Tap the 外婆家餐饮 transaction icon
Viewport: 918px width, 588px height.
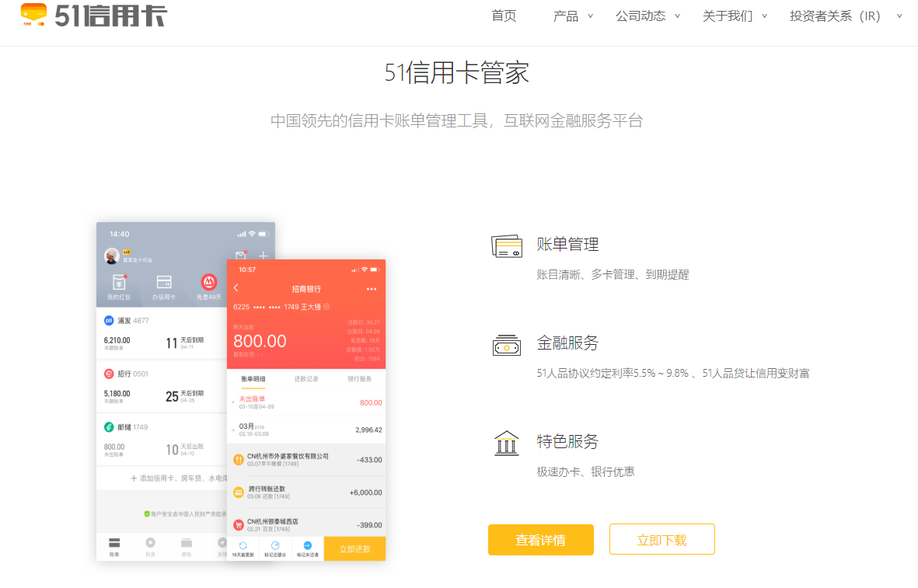(239, 460)
